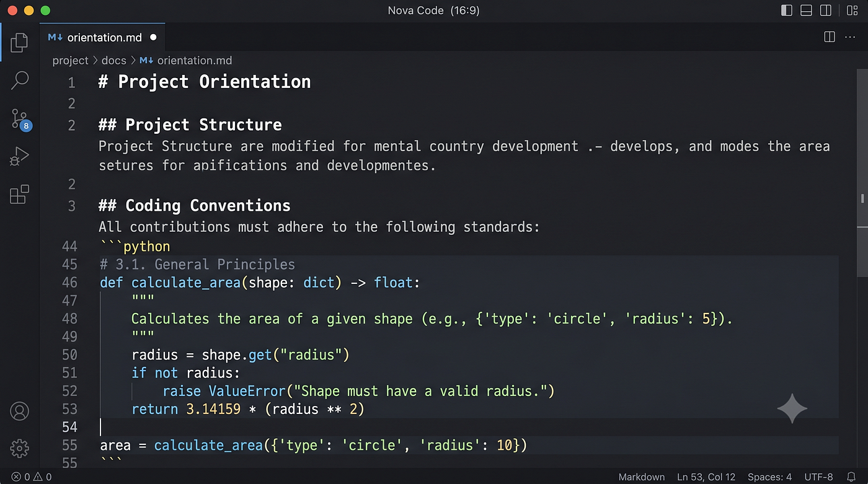Open Source Control with 8 pending changes

point(20,119)
